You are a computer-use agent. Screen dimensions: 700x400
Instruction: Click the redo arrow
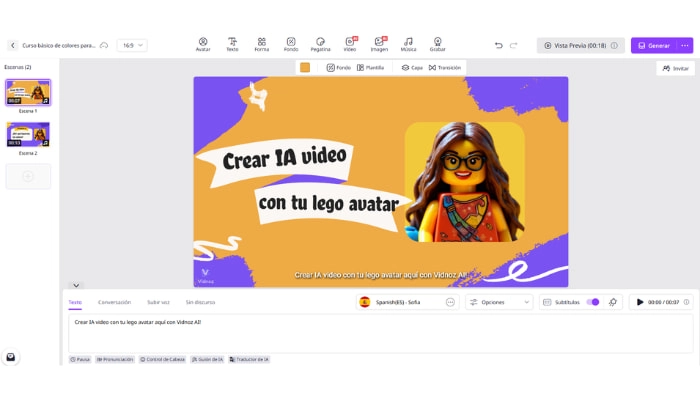click(513, 45)
